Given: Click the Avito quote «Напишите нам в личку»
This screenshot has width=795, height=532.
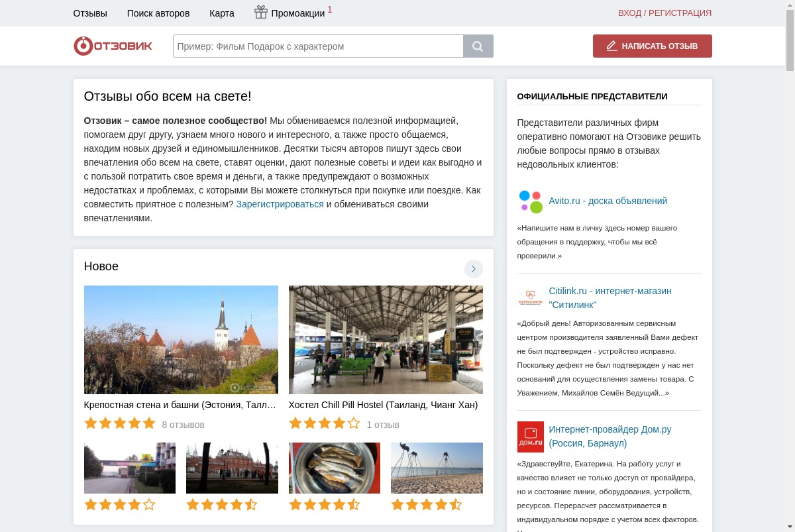Looking at the screenshot, I should click(x=598, y=242).
